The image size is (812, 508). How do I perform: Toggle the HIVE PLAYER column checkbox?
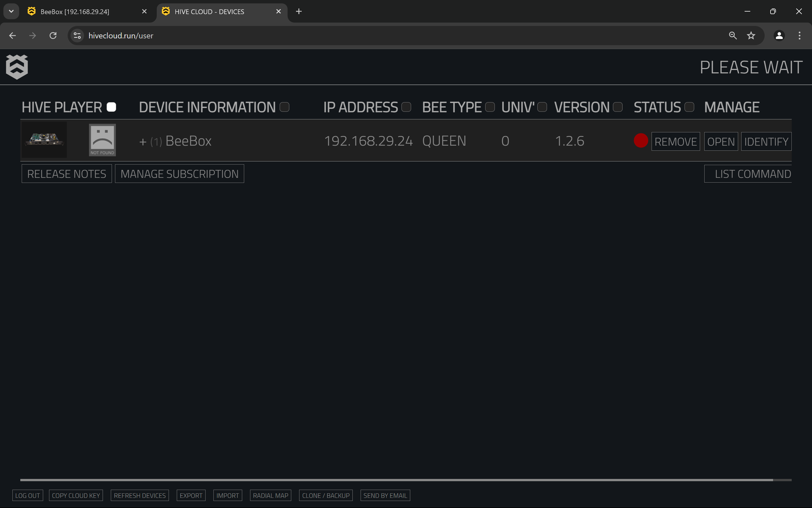111,107
